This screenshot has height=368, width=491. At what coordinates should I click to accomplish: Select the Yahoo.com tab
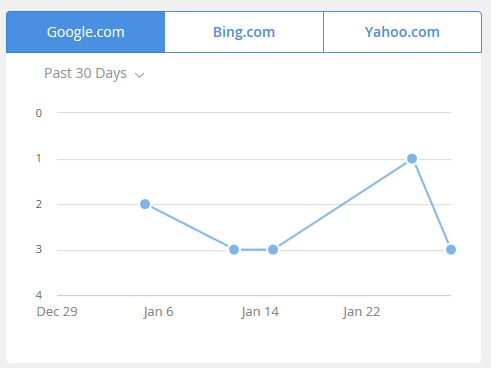coord(402,32)
